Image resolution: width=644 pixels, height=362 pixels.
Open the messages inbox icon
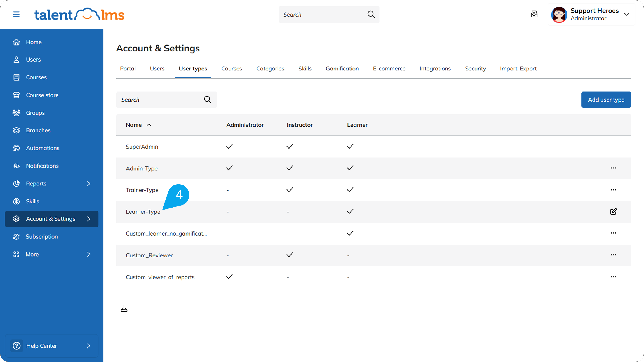(534, 14)
